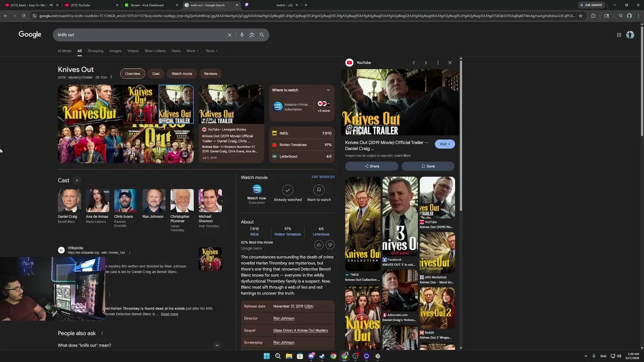Go to next image in YouTube panel
The width and height of the screenshot is (644, 362).
(x=426, y=63)
